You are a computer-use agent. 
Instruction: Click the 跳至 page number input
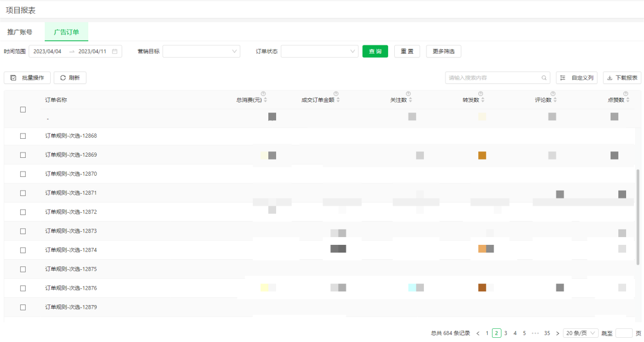click(624, 334)
